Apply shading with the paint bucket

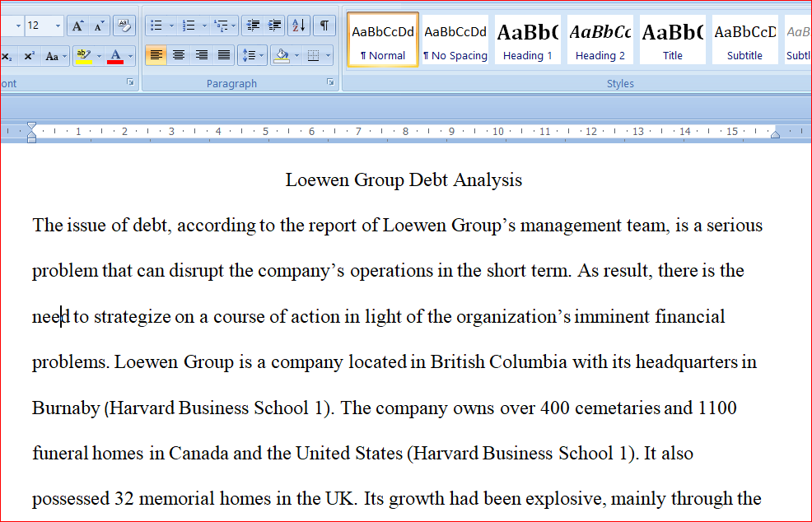click(x=282, y=55)
